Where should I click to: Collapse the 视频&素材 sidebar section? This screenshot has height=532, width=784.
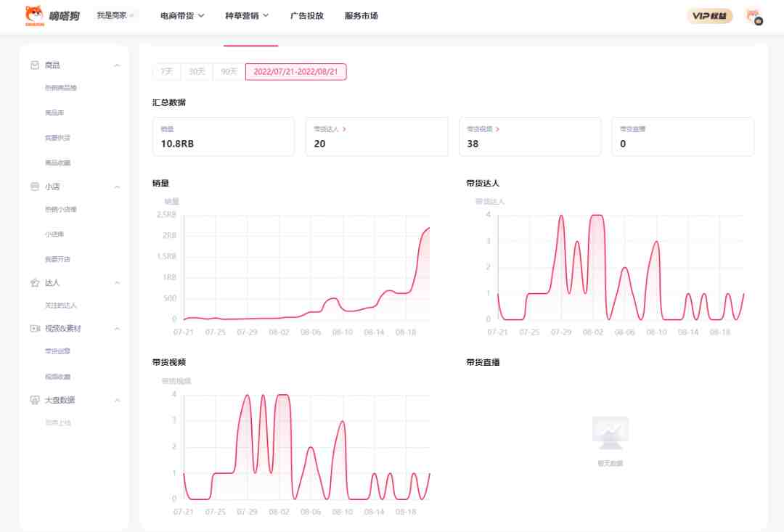coord(117,329)
